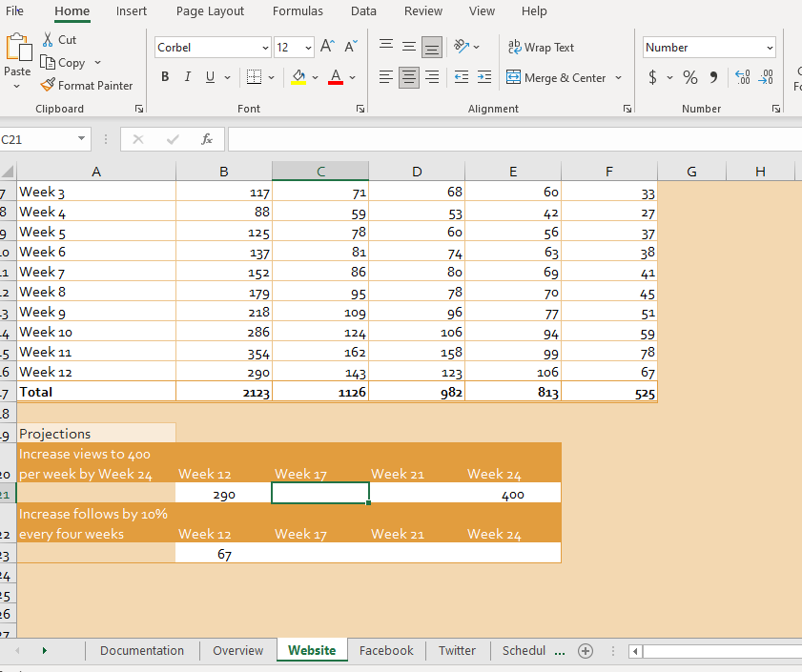Switch to the Formulas ribbon tab

tap(298, 11)
